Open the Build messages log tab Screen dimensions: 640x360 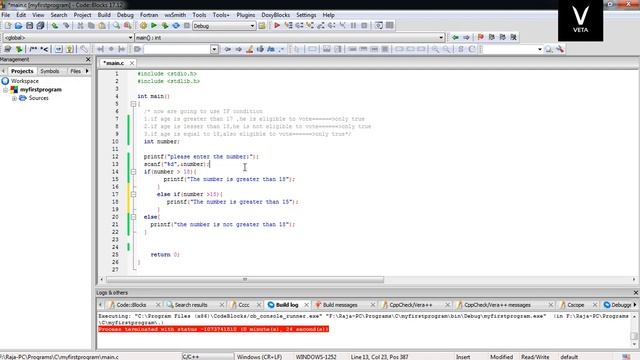[340, 305]
